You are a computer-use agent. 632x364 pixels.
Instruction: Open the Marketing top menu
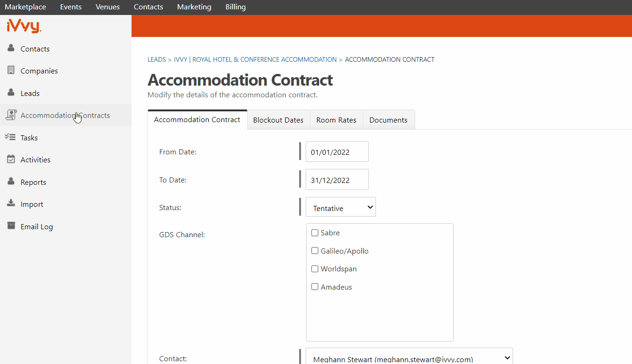point(194,7)
